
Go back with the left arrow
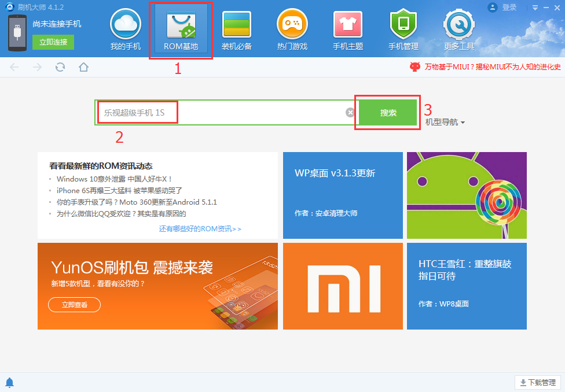tap(14, 67)
